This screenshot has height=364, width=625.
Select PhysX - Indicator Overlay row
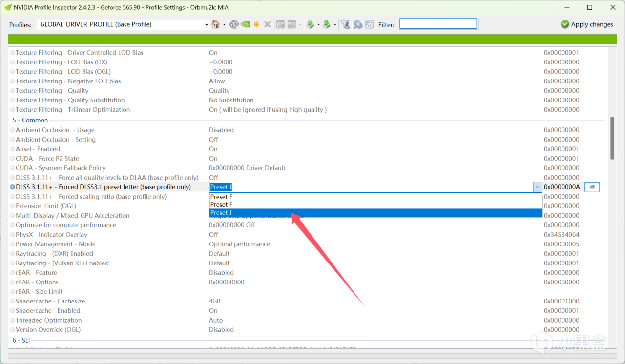click(x=51, y=234)
